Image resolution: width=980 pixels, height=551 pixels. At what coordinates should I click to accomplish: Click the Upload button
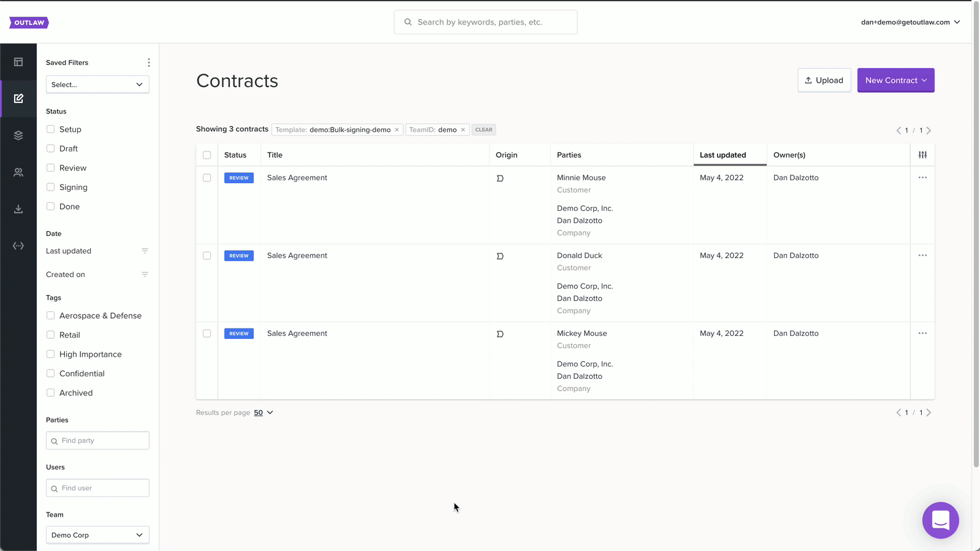[x=824, y=80]
